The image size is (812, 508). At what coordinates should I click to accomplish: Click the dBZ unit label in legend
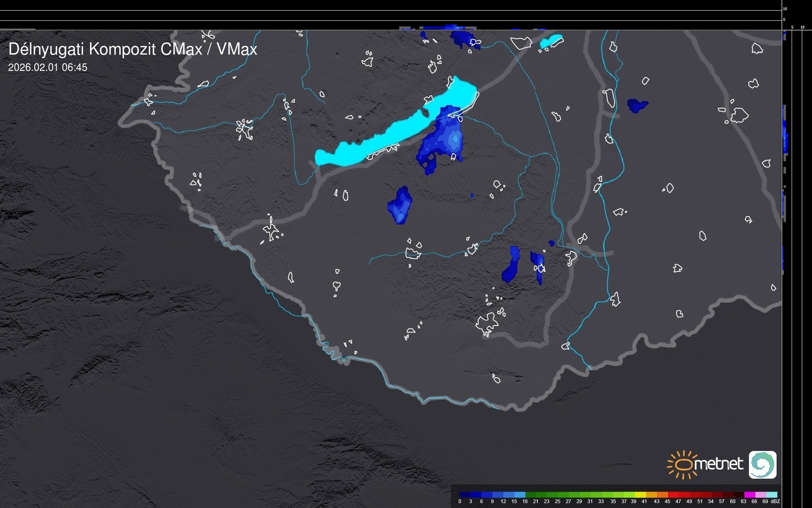775,501
